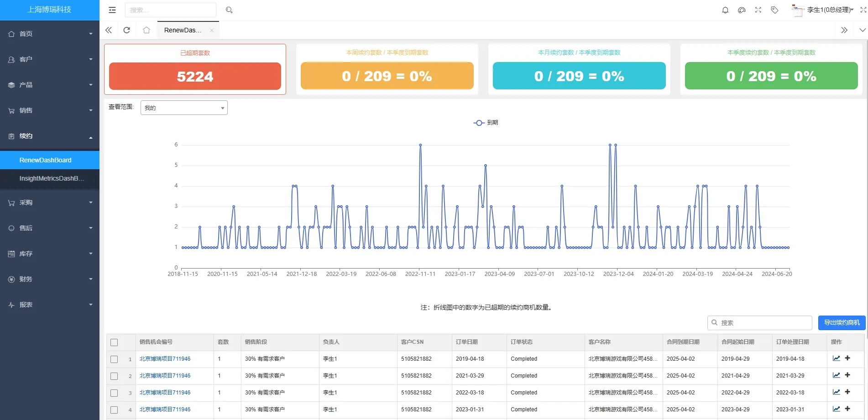The width and height of the screenshot is (868, 420).
Task: Check the row 4 checkbox
Action: (x=114, y=410)
